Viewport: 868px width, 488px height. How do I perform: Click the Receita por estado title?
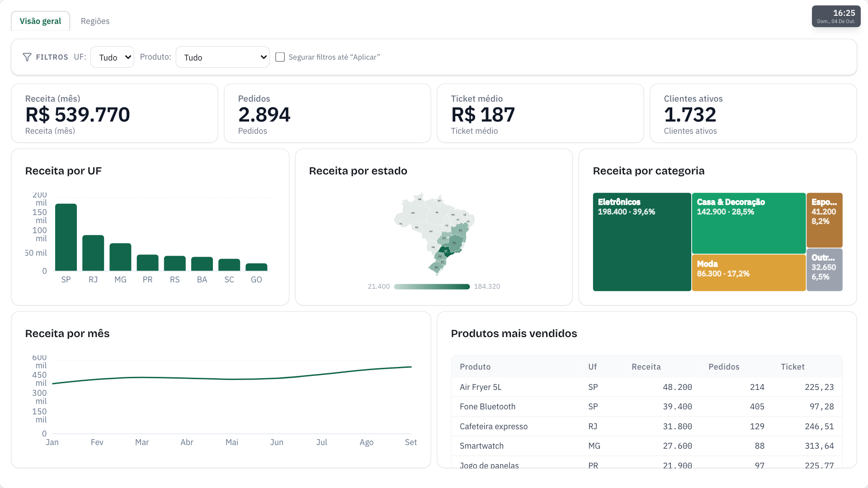[x=358, y=171]
